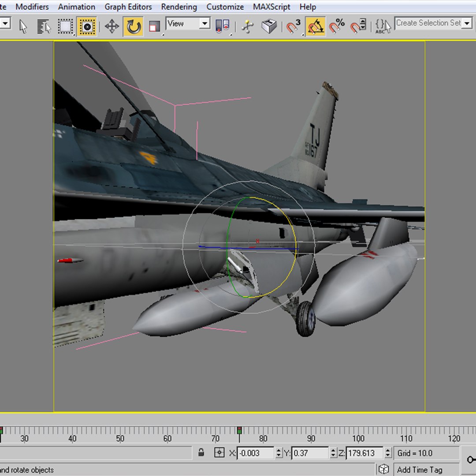Activate the Select and Move tool
The image size is (476, 476).
pyautogui.click(x=112, y=26)
